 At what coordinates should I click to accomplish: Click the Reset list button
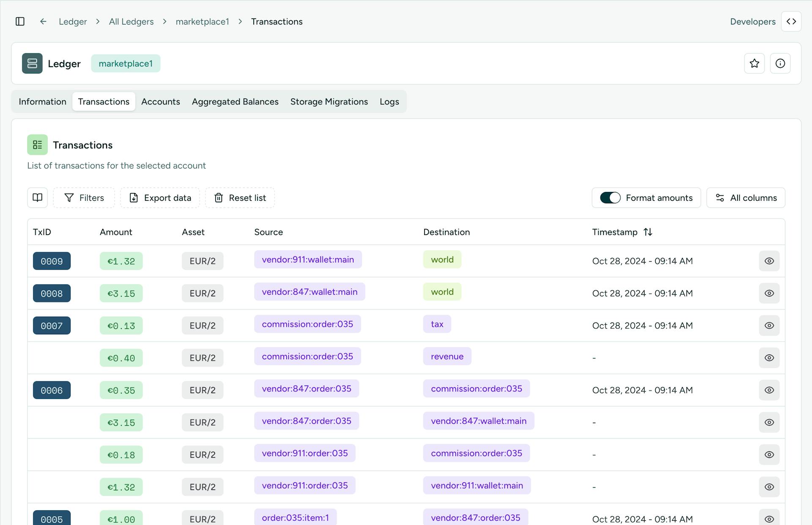pyautogui.click(x=240, y=198)
